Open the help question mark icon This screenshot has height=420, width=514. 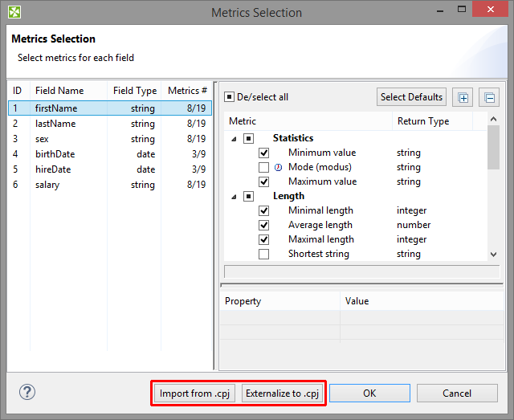[27, 393]
